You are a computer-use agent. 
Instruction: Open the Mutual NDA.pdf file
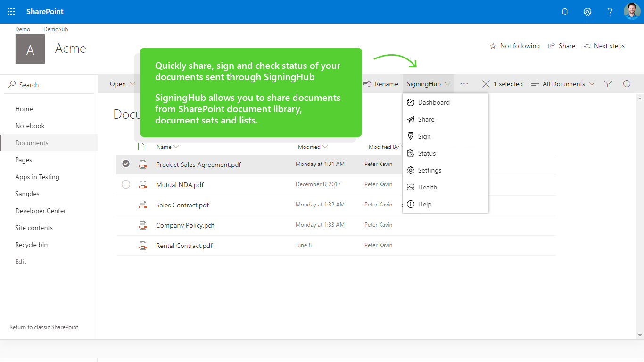180,185
